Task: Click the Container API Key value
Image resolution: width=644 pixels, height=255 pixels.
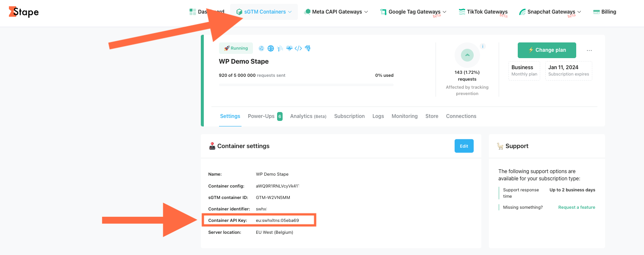Action: point(278,221)
